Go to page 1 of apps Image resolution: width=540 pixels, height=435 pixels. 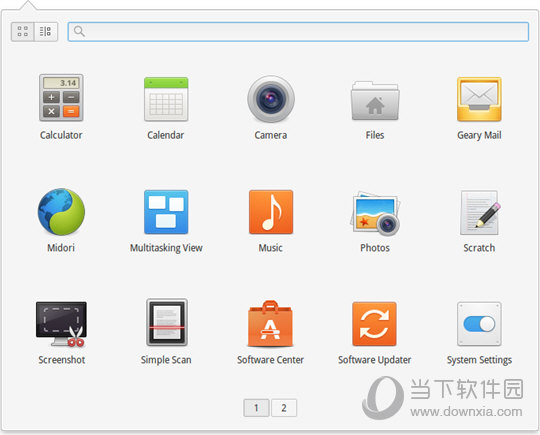pyautogui.click(x=256, y=408)
